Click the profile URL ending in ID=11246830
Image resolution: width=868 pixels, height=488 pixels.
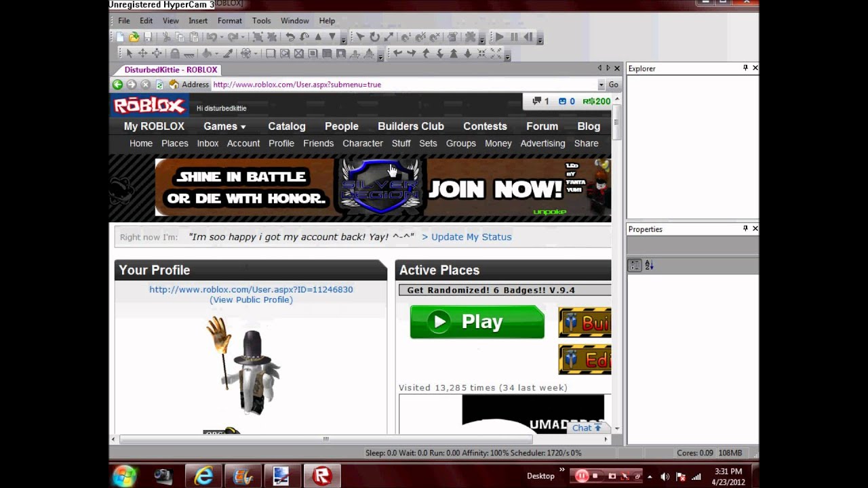(251, 289)
